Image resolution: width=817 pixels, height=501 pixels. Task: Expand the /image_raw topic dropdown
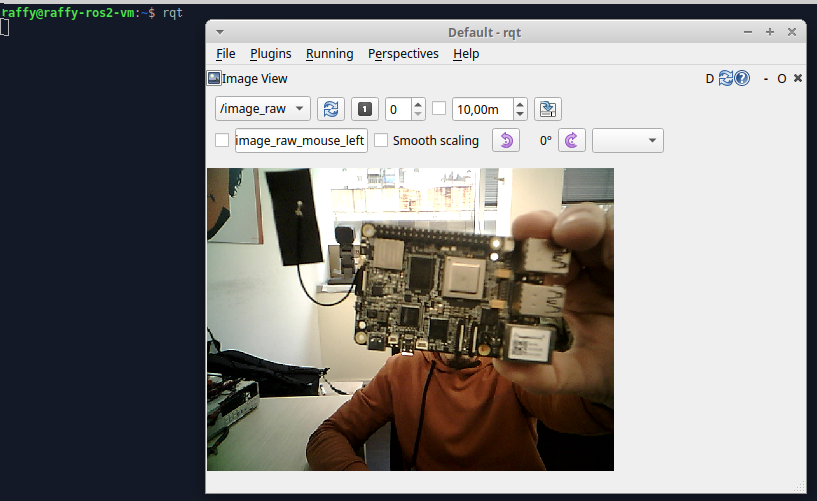point(263,109)
